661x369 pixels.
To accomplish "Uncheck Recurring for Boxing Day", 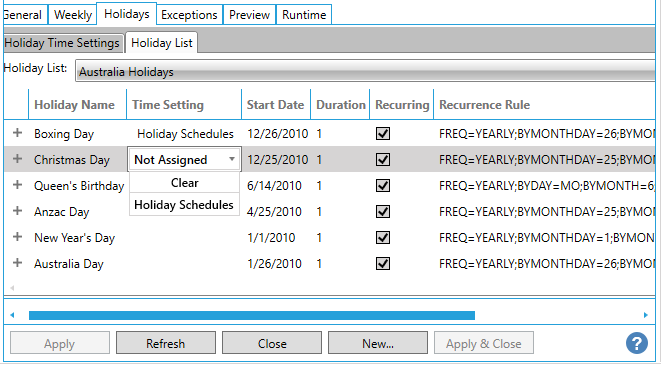I will point(383,134).
